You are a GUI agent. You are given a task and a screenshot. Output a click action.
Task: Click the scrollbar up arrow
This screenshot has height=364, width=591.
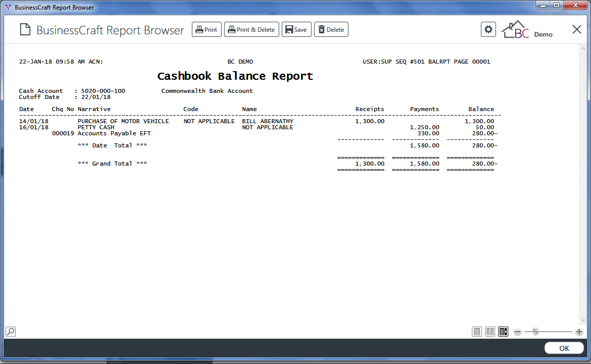[583, 48]
